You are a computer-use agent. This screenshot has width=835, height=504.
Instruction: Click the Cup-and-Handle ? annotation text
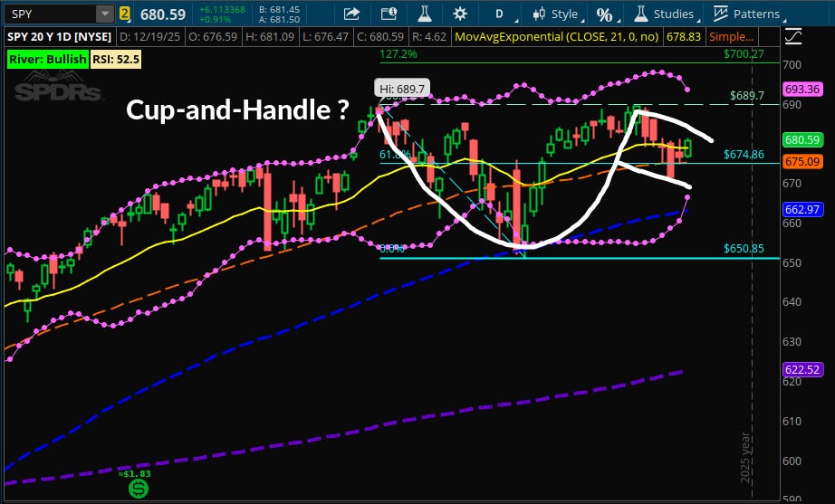pyautogui.click(x=237, y=109)
